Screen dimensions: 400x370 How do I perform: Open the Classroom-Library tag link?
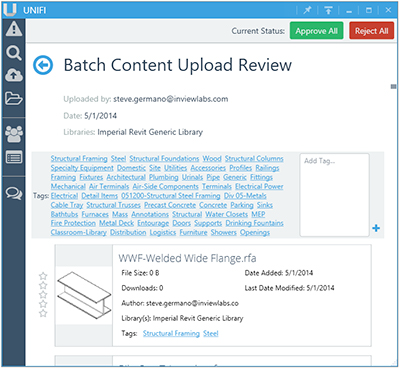click(79, 232)
